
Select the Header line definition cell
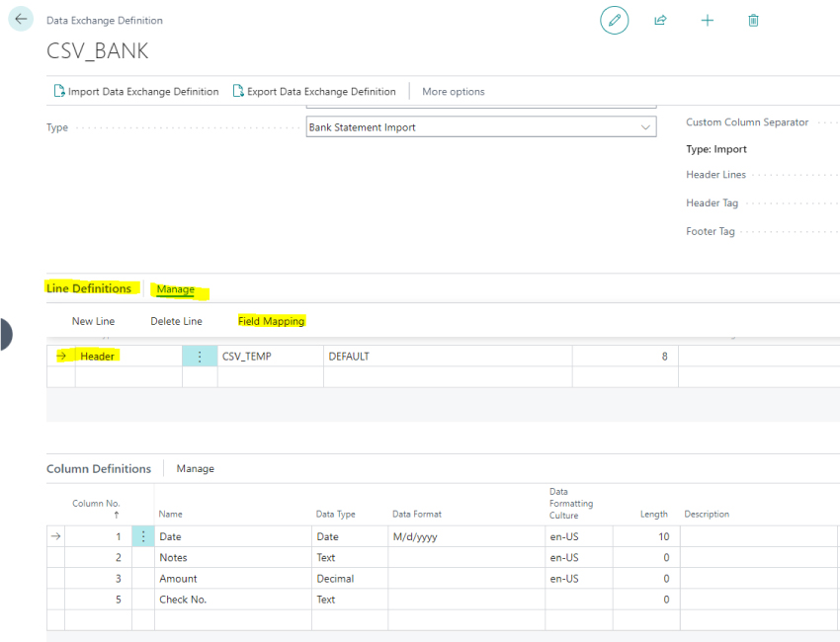tap(126, 357)
